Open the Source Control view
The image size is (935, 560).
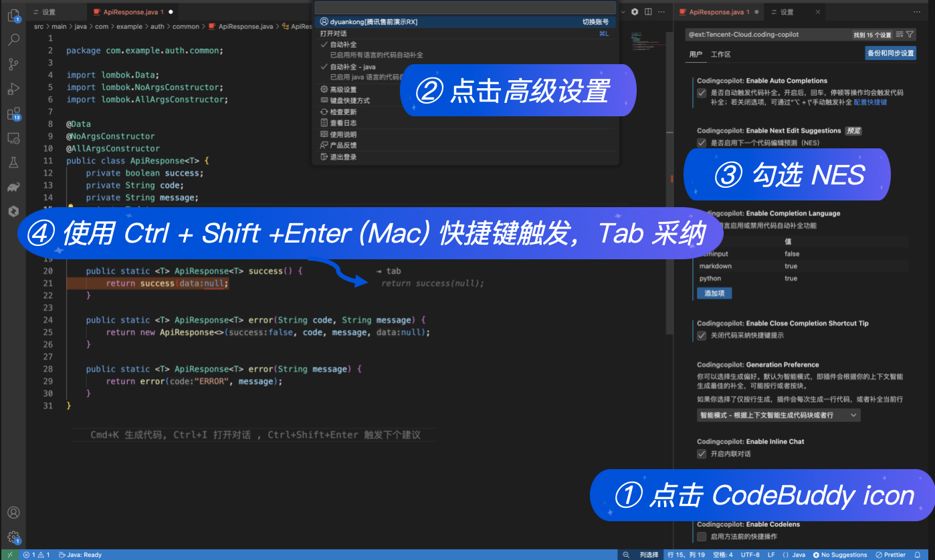pyautogui.click(x=13, y=64)
